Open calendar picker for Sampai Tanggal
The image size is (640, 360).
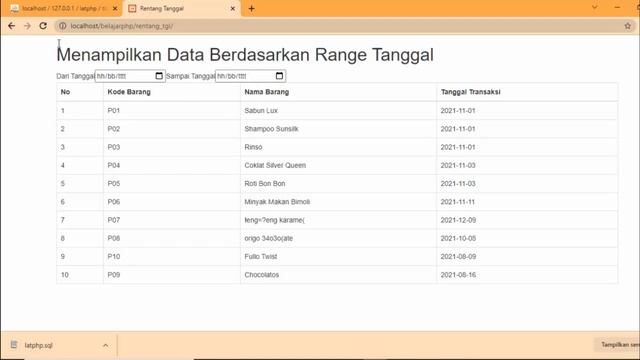point(279,76)
